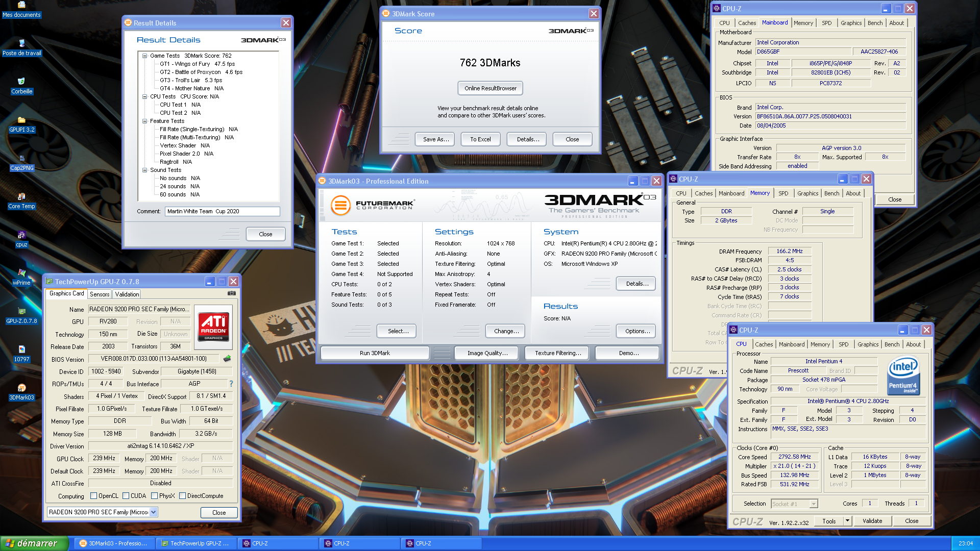Click the Futuremark Corporation logo
Image resolution: width=980 pixels, height=551 pixels.
point(373,205)
